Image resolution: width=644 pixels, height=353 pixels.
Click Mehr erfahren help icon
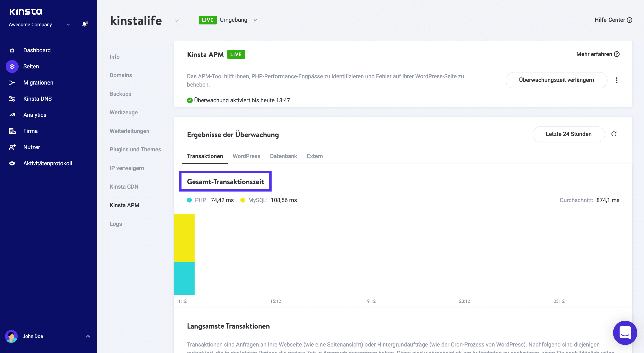point(617,54)
